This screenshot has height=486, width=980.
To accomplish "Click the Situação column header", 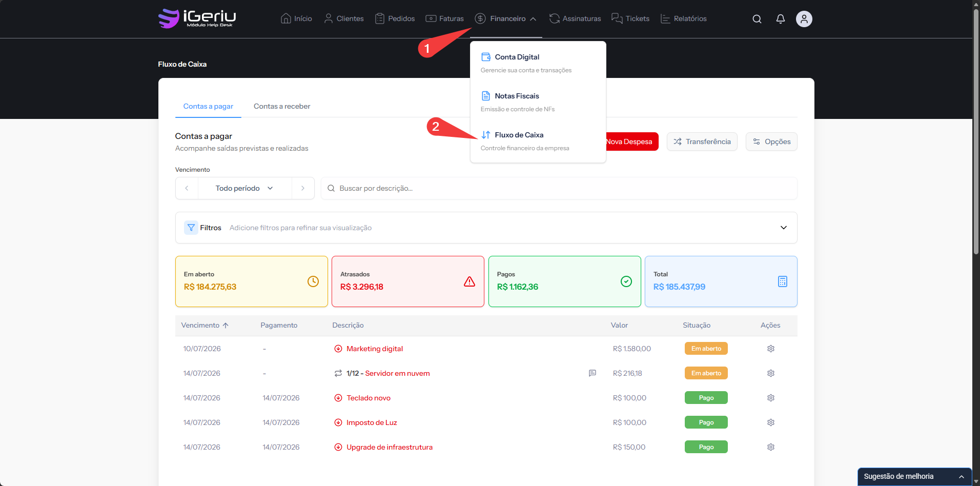I will [x=697, y=325].
